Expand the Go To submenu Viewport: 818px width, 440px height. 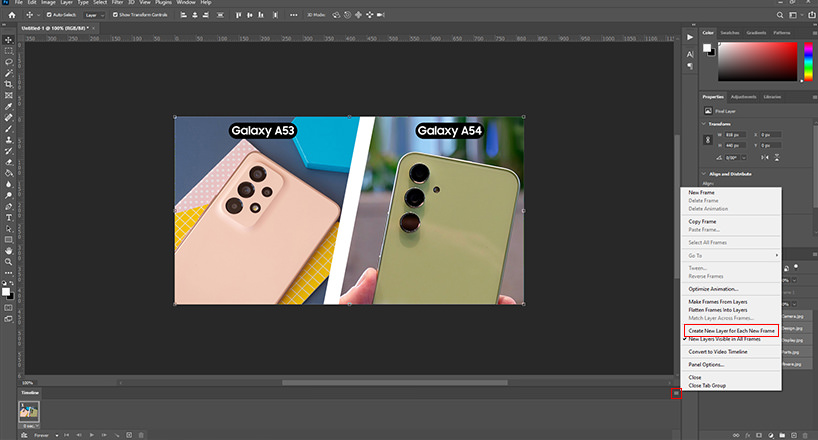[x=731, y=256]
